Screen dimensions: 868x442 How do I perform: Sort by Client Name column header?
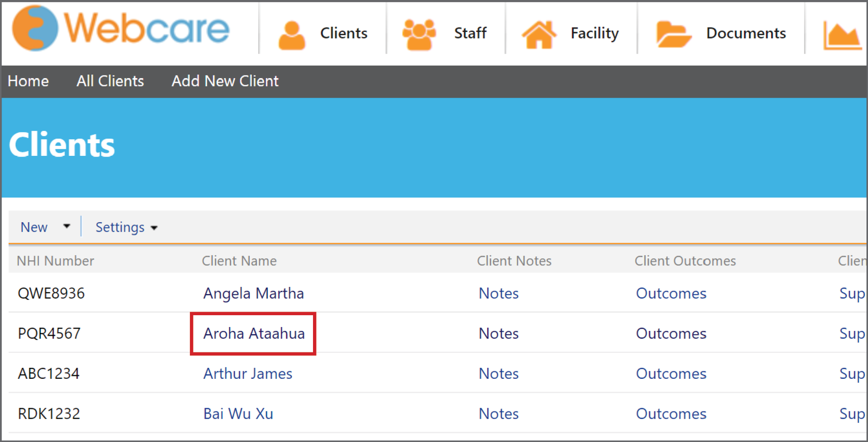(239, 261)
